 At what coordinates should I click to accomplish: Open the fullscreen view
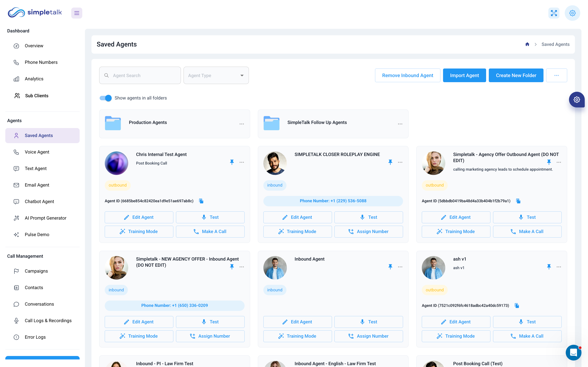point(554,13)
